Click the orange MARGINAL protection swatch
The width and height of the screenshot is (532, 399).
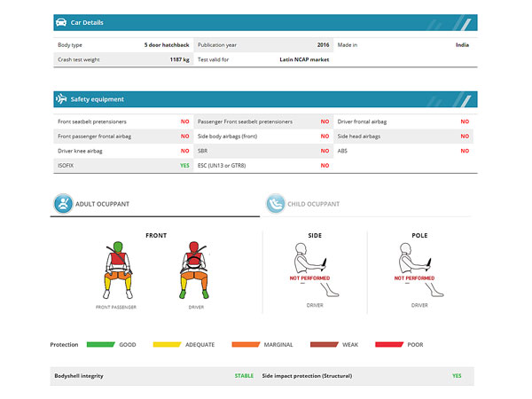(x=247, y=344)
